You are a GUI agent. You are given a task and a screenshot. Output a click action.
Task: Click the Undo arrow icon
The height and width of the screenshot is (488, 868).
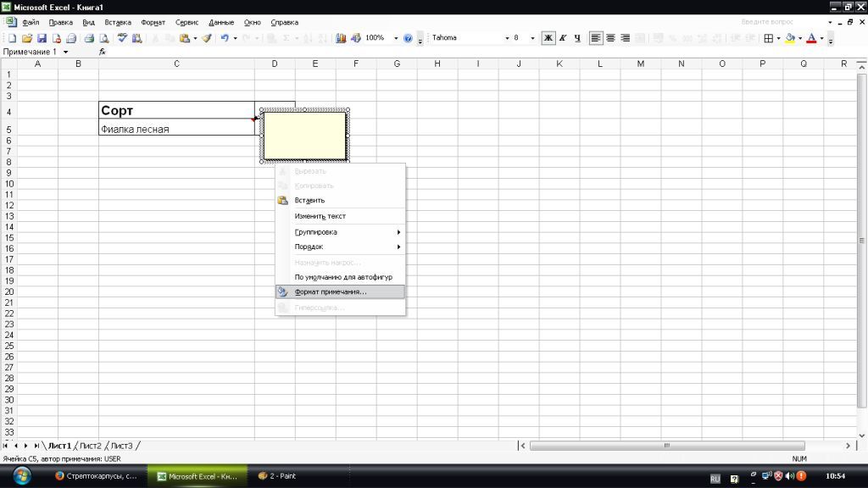tap(225, 38)
